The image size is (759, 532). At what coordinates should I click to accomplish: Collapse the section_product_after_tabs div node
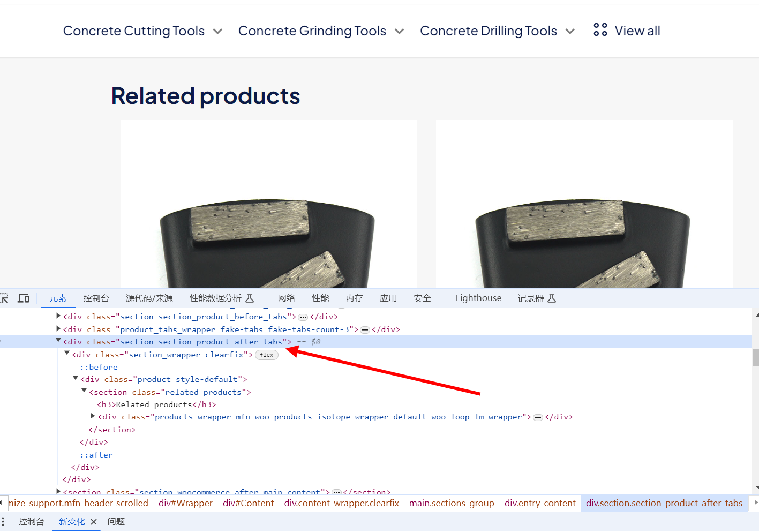click(x=58, y=341)
